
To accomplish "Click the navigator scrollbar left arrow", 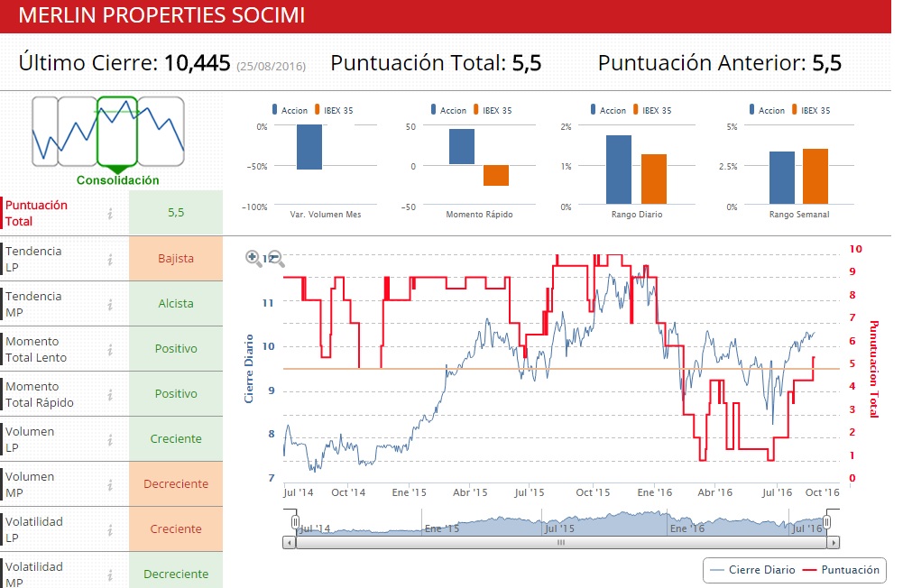I will pyautogui.click(x=289, y=543).
